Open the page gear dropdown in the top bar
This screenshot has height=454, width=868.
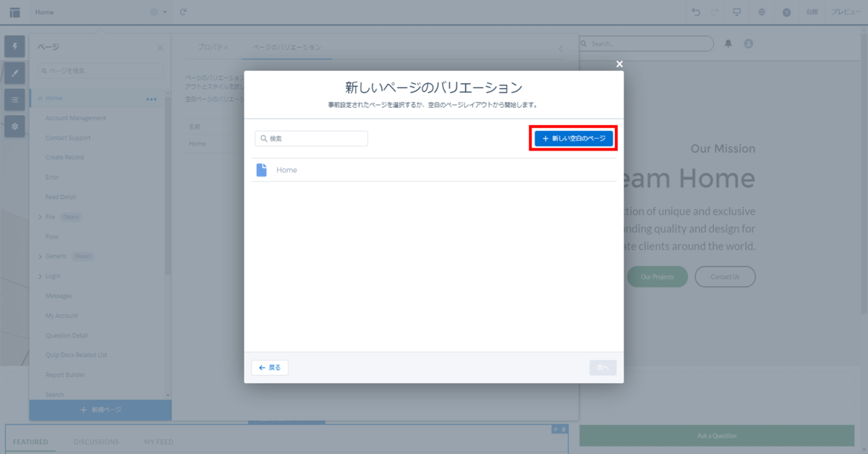(x=158, y=12)
